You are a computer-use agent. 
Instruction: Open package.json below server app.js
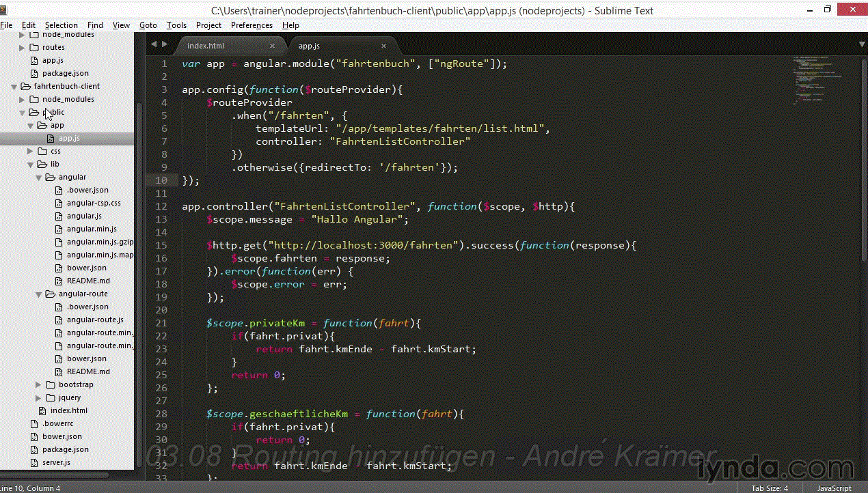click(65, 73)
